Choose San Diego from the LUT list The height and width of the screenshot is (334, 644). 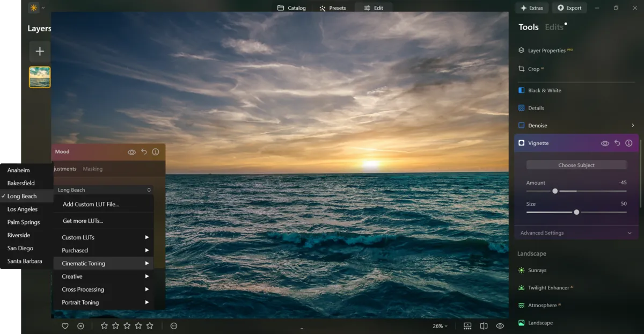[x=20, y=248]
